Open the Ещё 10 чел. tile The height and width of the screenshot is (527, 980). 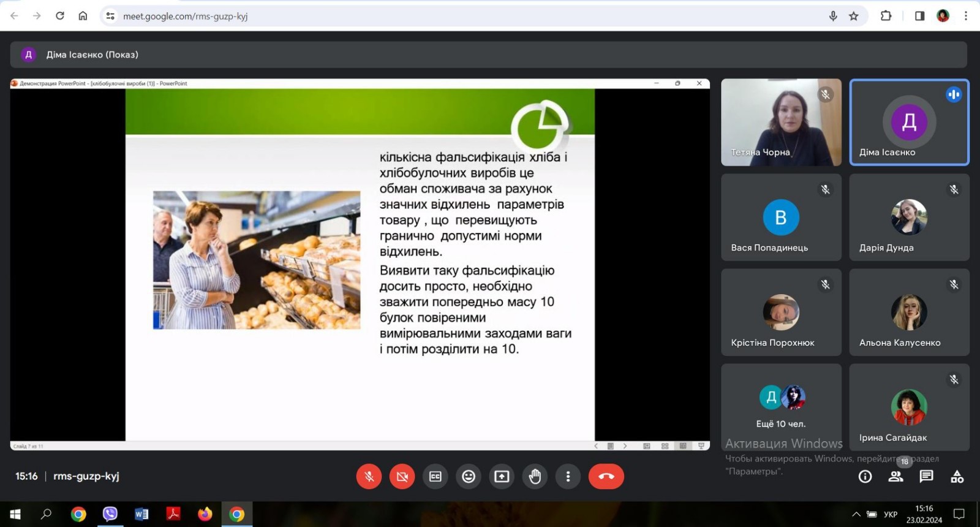(x=781, y=407)
